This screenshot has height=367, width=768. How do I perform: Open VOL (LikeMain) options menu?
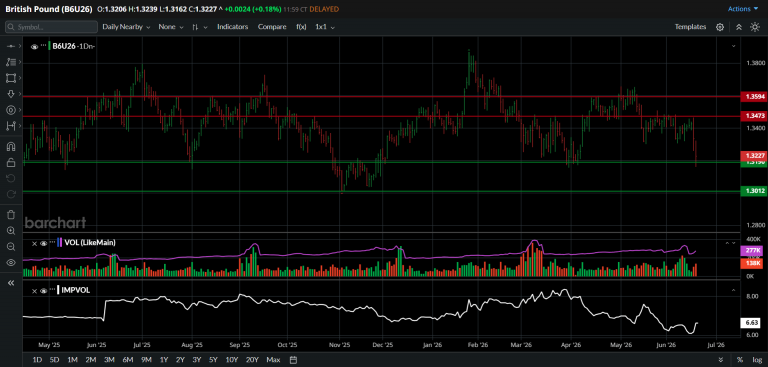pyautogui.click(x=52, y=243)
